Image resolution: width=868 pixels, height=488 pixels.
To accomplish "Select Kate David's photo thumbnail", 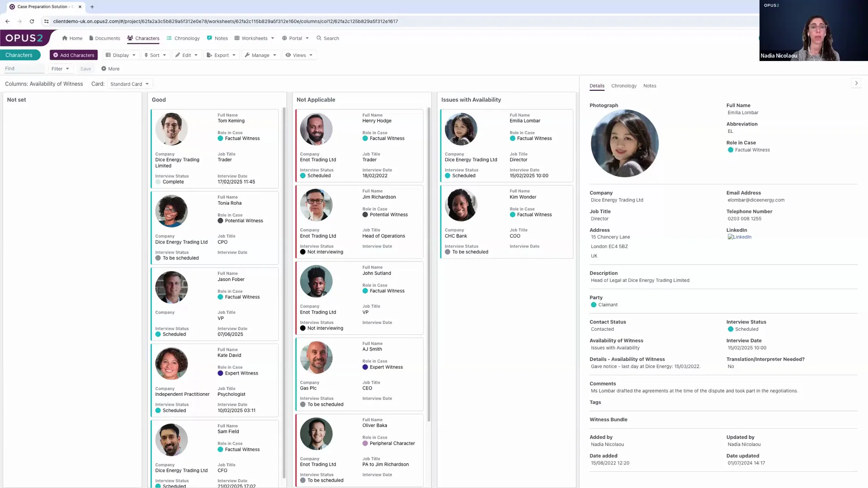I will [x=171, y=364].
